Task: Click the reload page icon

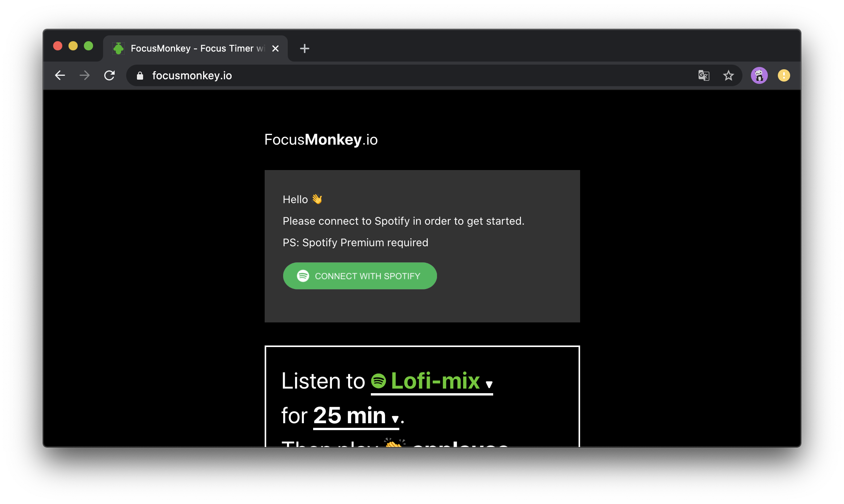Action: coord(110,75)
